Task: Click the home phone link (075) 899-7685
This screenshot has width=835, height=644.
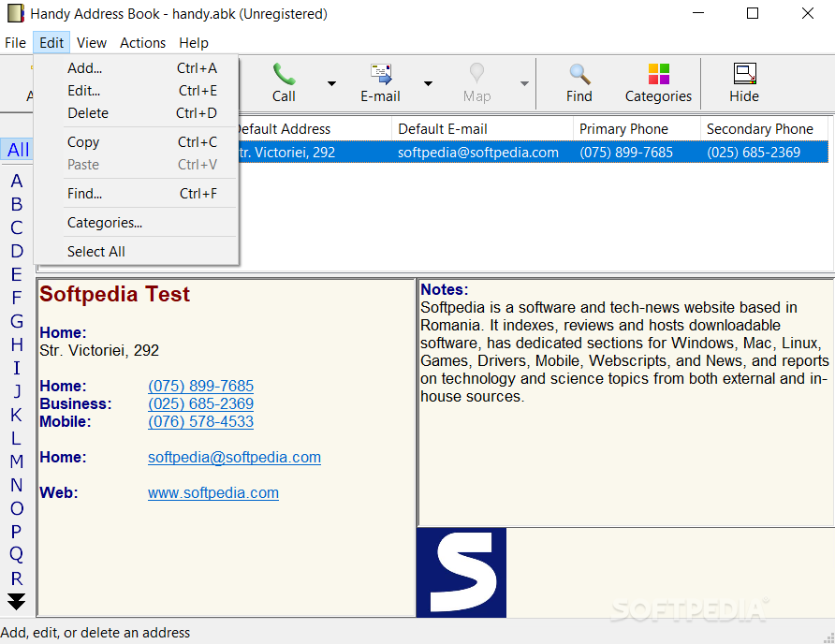Action: (x=200, y=387)
